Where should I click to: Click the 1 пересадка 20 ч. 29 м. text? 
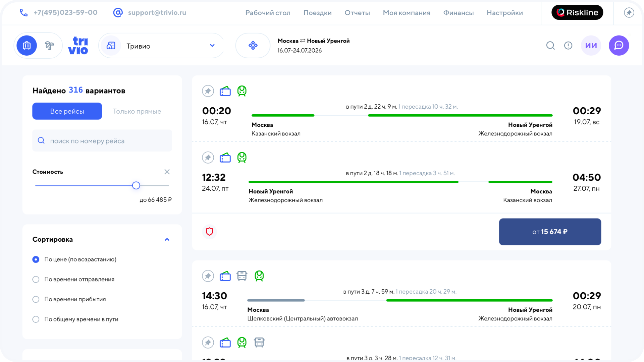click(x=426, y=292)
